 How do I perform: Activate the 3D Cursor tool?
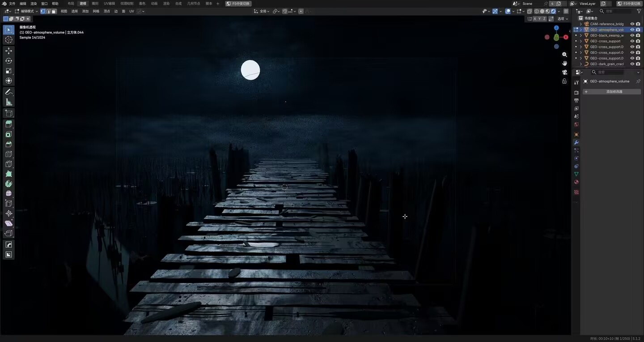pyautogui.click(x=8, y=40)
